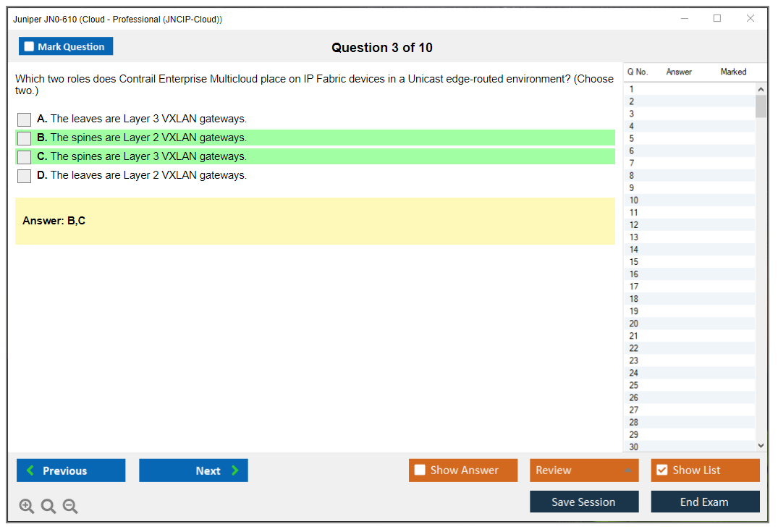
Task: Uncheck the Show List option
Action: click(661, 470)
